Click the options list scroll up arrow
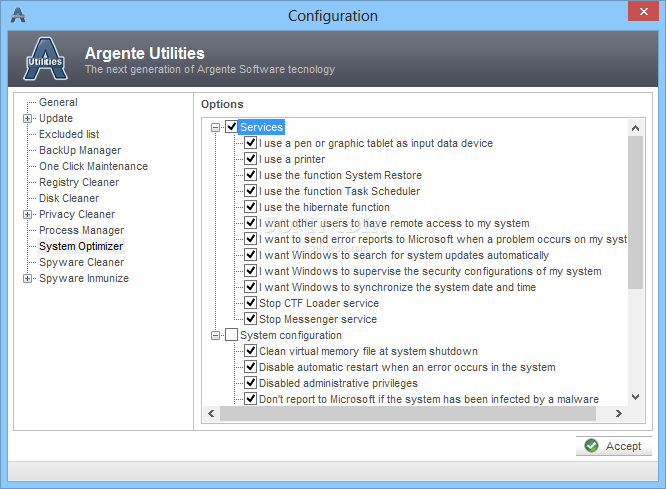 click(635, 128)
